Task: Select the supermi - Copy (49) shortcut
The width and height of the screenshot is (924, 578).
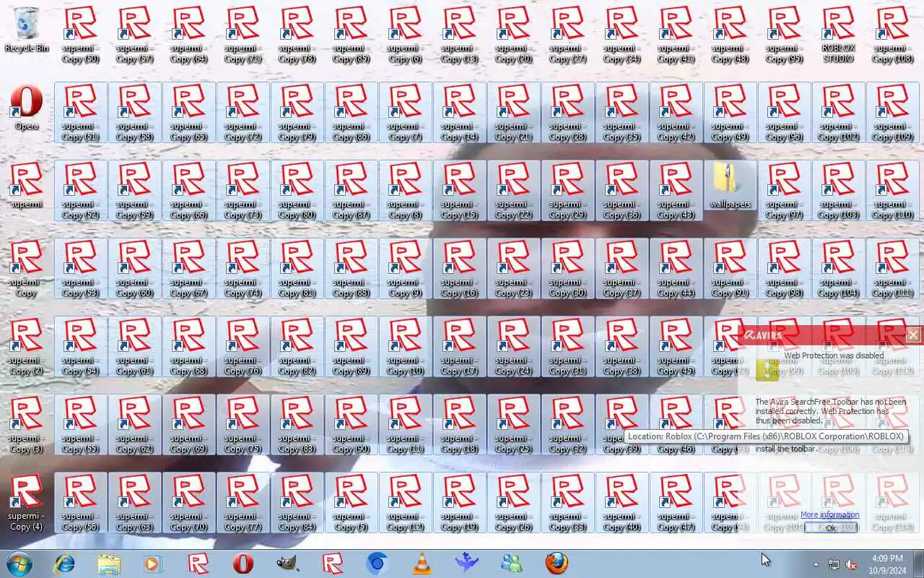Action: click(x=730, y=112)
